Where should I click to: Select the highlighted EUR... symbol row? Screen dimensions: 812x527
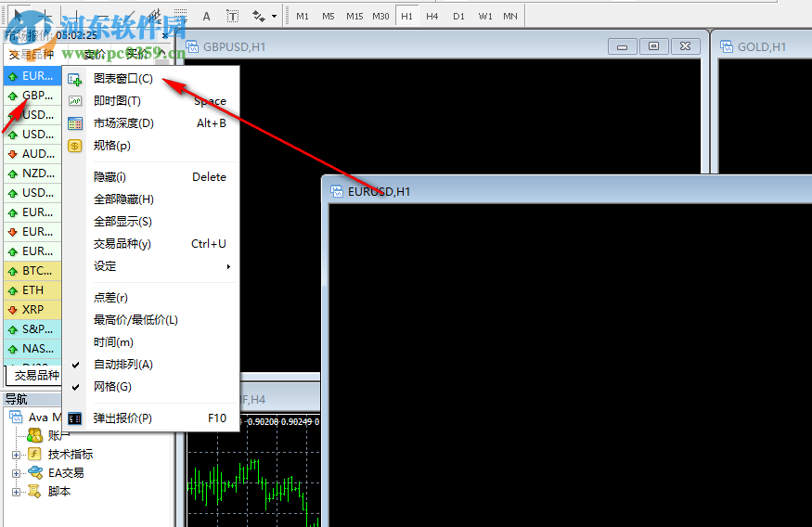(32, 75)
